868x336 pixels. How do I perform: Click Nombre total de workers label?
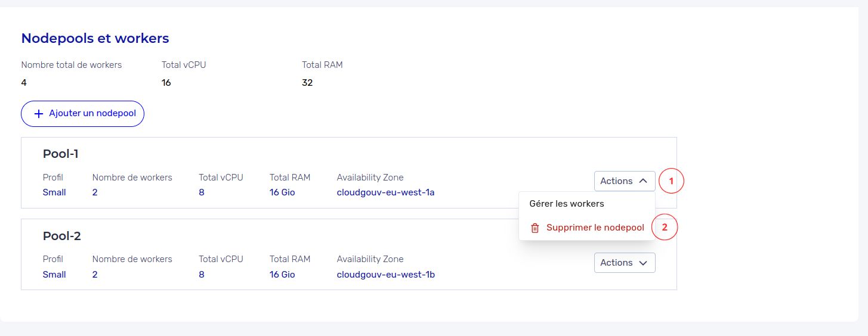[x=72, y=65]
